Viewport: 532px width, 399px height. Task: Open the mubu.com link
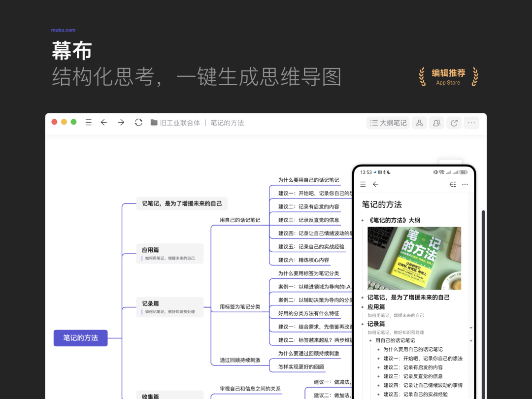pyautogui.click(x=63, y=30)
